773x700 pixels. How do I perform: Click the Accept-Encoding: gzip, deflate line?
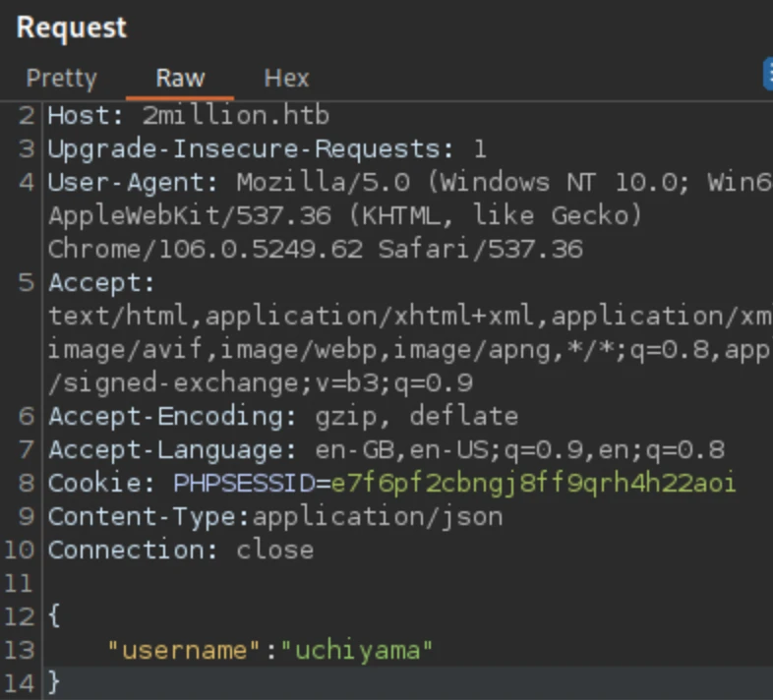[283, 417]
